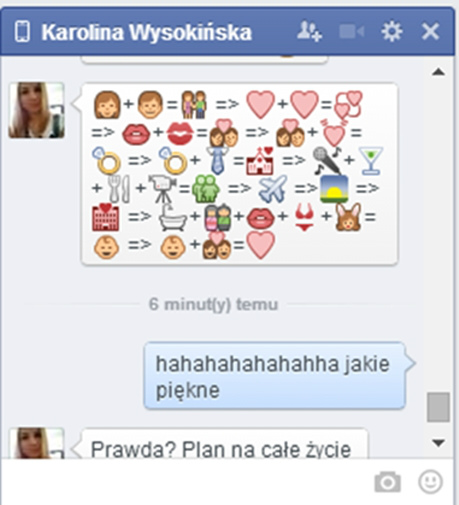Click the 'Prawda? Plan na całe życie' message
Viewport: 459px width, 505px height.
[221, 449]
